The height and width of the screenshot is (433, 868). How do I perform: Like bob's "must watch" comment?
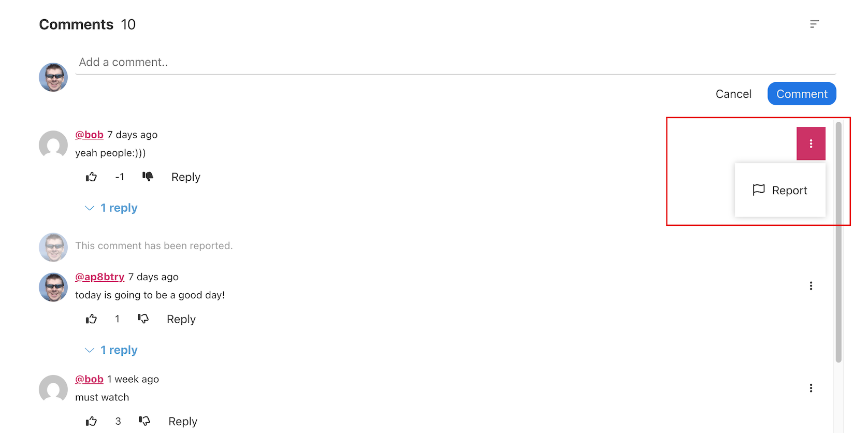pyautogui.click(x=92, y=421)
